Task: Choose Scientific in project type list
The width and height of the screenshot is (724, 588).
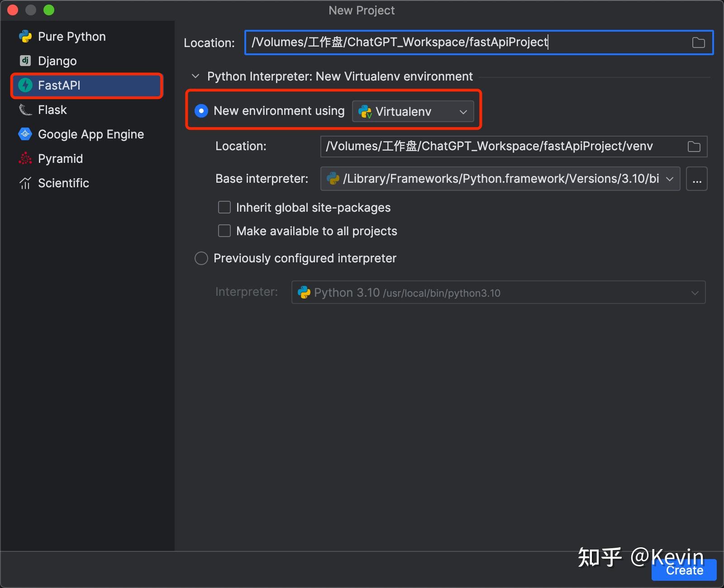Action: click(63, 183)
